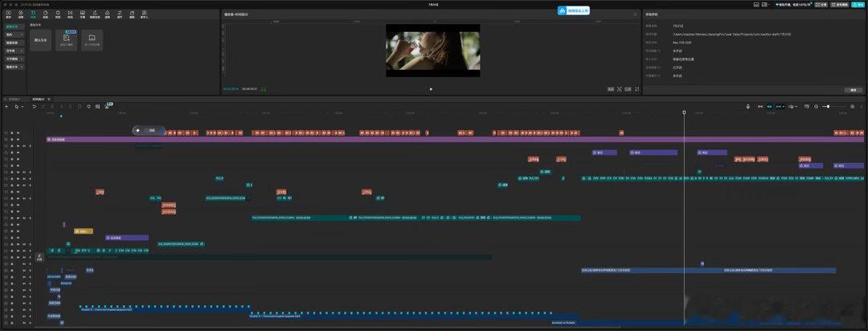Viewport: 868px width, 331px height.
Task: Adjust the timeline zoom slider handle
Action: [x=828, y=106]
